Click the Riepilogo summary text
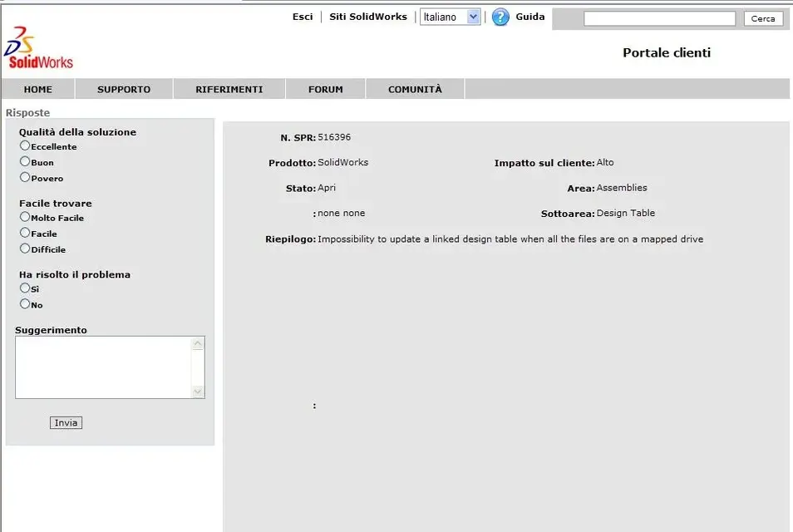Viewport: 793px width, 532px height. [x=510, y=239]
